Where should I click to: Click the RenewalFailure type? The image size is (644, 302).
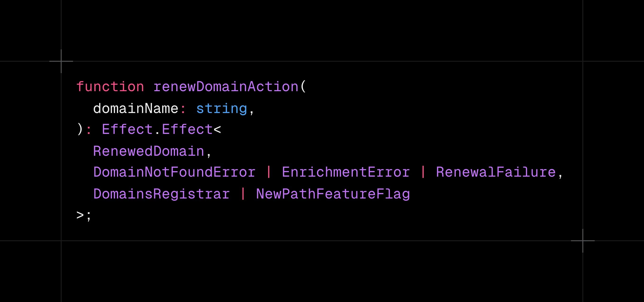coord(496,172)
